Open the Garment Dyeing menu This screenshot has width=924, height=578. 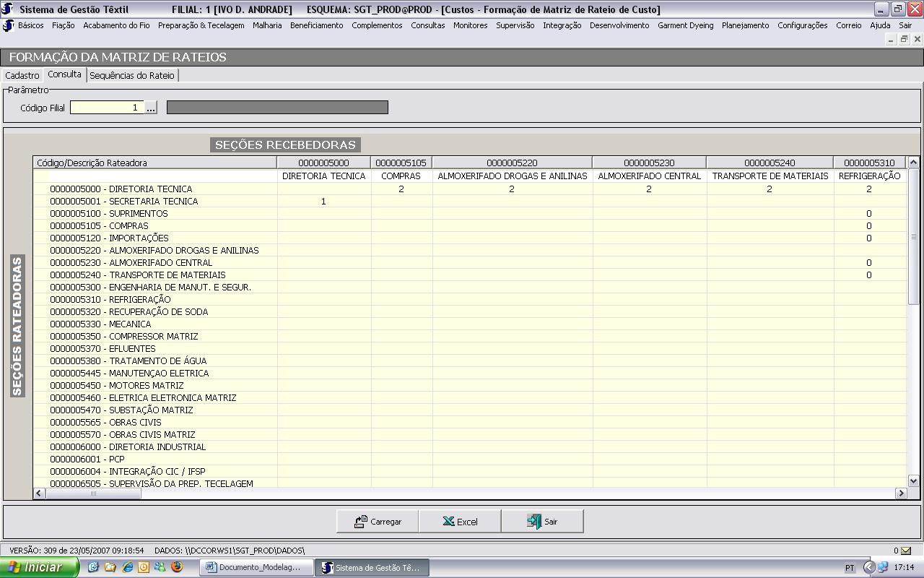coord(685,25)
